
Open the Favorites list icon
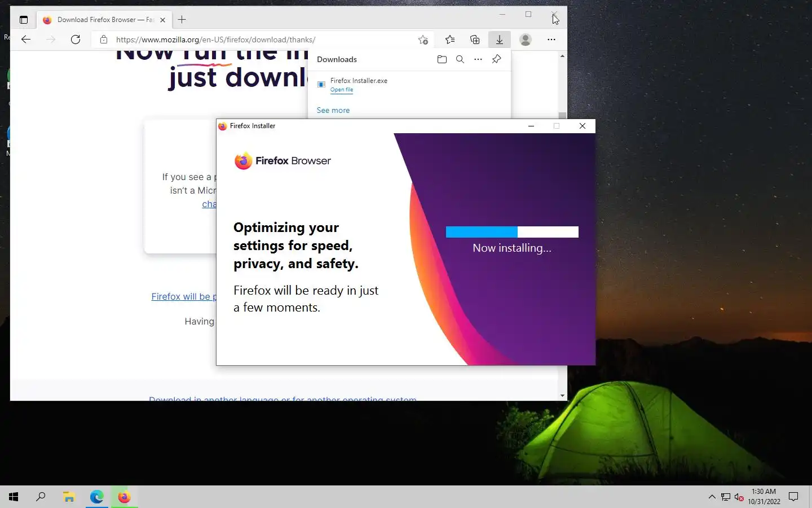449,40
